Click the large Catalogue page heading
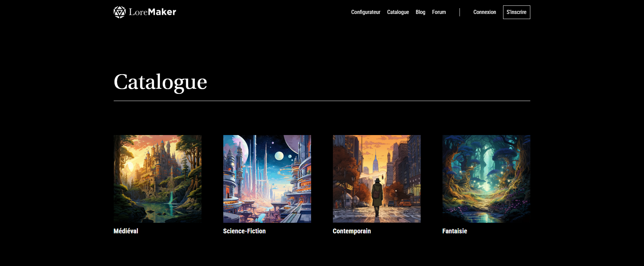Viewport: 644px width, 266px height. point(160,82)
